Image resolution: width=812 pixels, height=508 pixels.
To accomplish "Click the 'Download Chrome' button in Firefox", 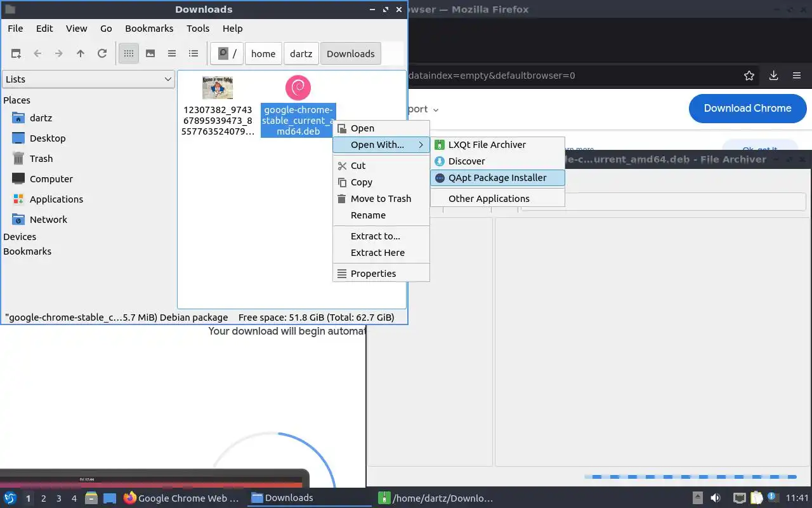I will click(747, 109).
